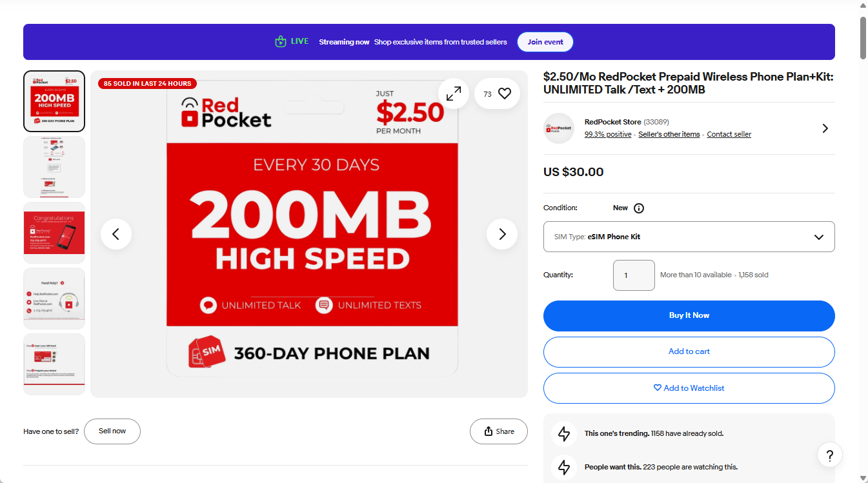This screenshot has width=868, height=483.
Task: Click the LIVE shopping bag icon
Action: 280,42
